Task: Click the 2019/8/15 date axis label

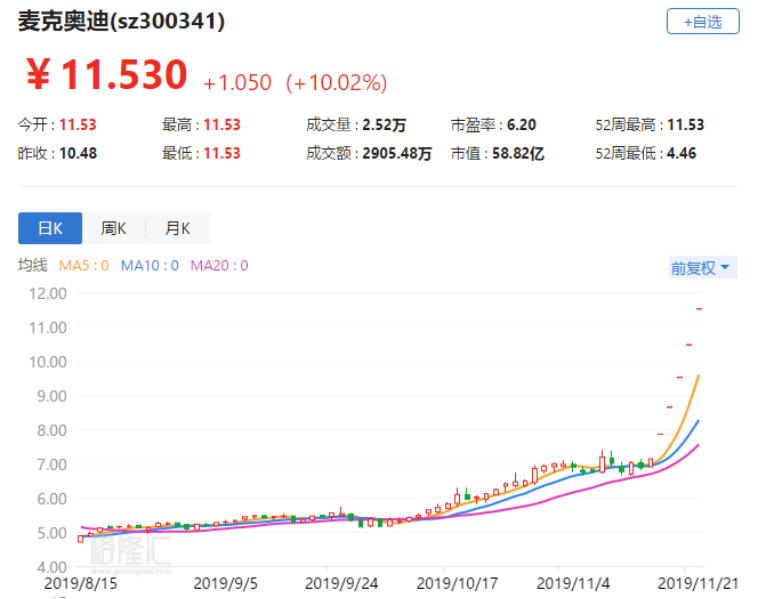Action: [81, 584]
